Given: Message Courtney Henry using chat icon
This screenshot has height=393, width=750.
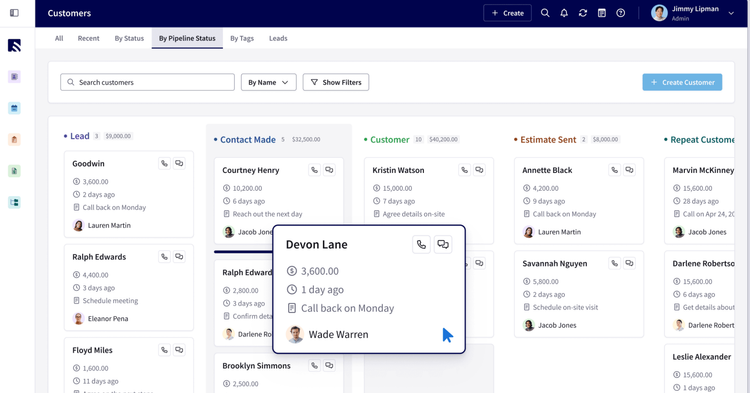Looking at the screenshot, I should click(329, 170).
